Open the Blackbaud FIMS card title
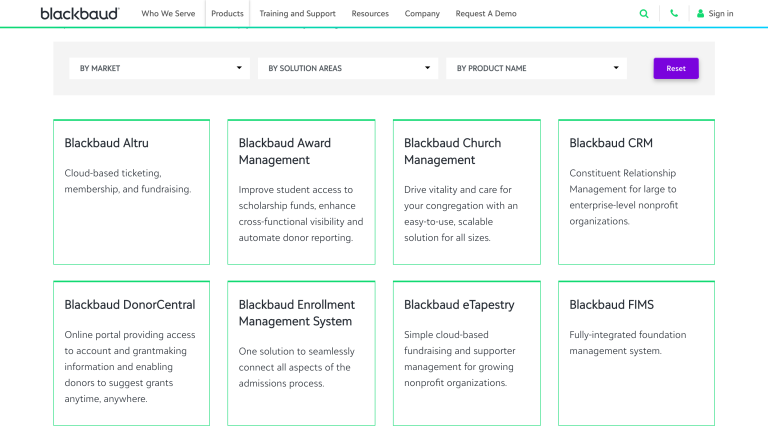The height and width of the screenshot is (438, 768). click(611, 305)
